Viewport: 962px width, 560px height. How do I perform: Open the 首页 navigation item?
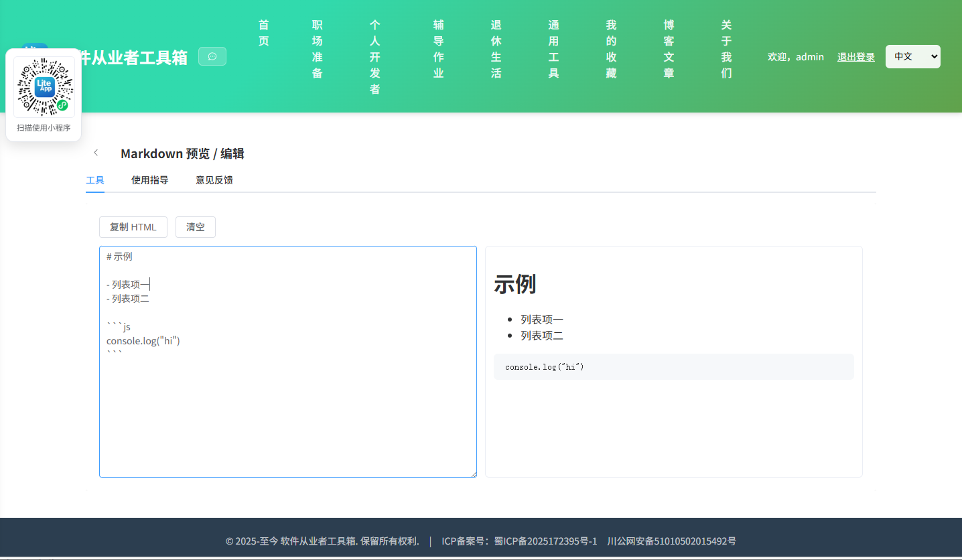point(264,33)
